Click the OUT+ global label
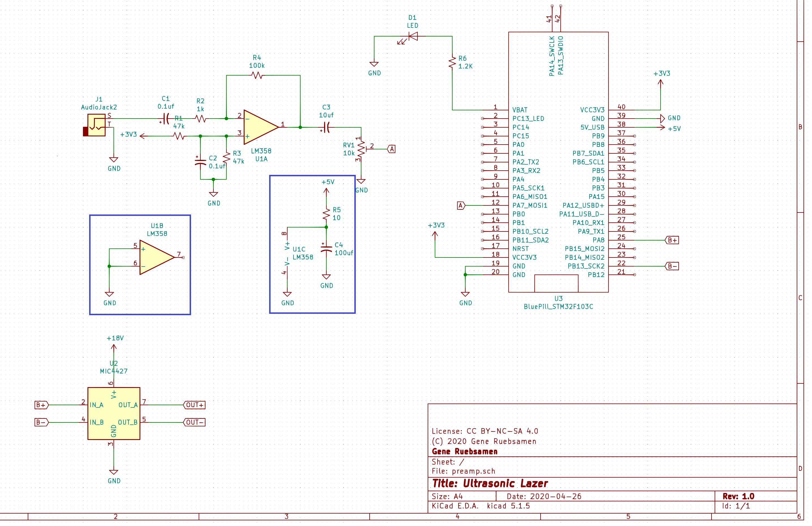This screenshot has height=526, width=812. point(194,405)
